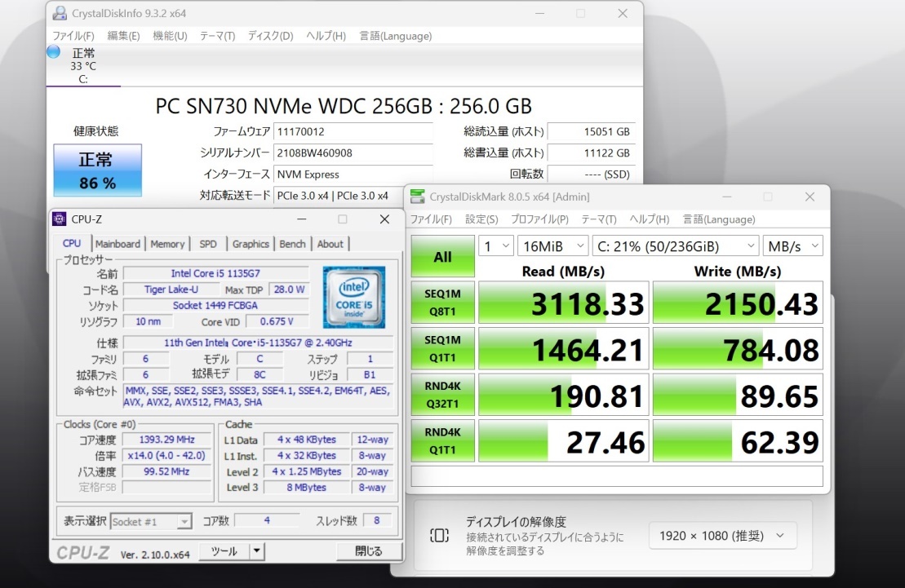Click the CPU-Z app icon in title bar
Screen dimensions: 905x588
point(59,219)
